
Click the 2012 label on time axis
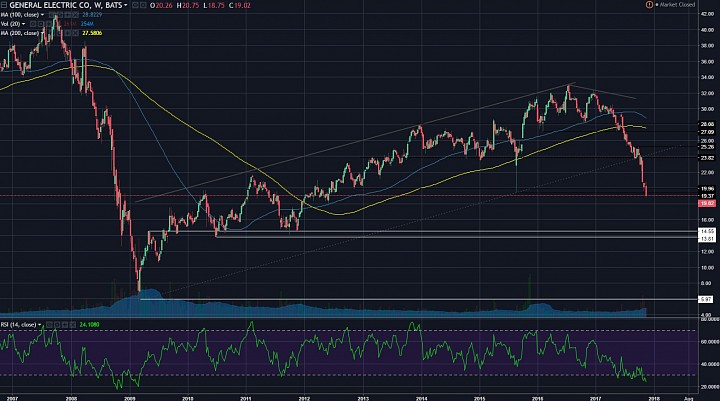click(304, 398)
